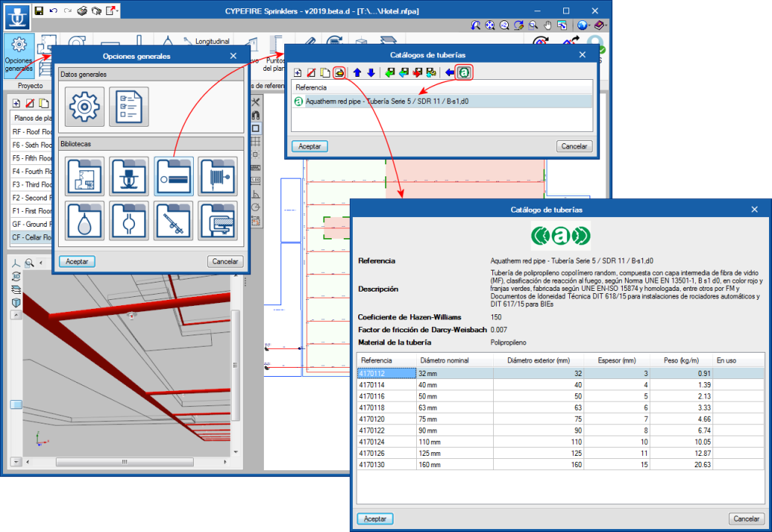Select pipe reference 4170118 row
This screenshot has width=772, height=532.
[560, 408]
